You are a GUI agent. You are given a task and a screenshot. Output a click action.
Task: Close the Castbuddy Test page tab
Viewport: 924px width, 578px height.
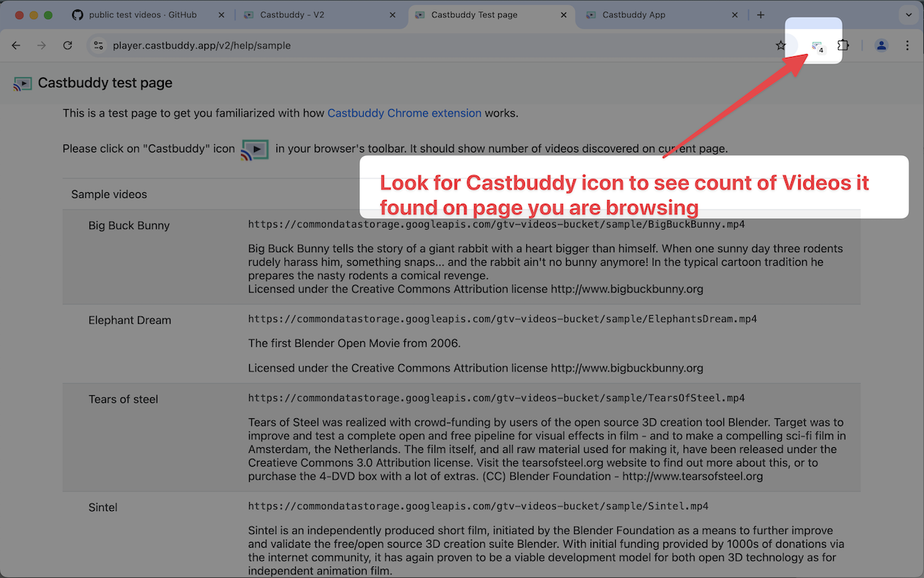click(x=564, y=14)
